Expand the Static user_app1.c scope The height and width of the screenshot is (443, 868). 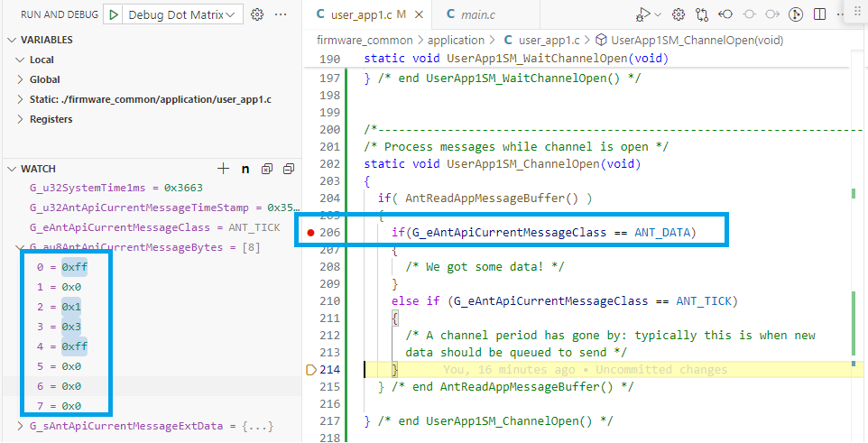click(21, 99)
